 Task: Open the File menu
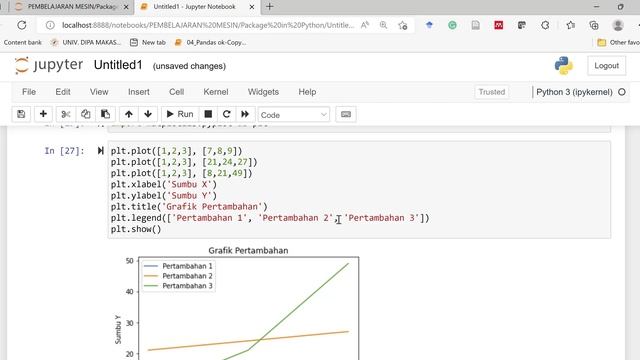pos(29,92)
